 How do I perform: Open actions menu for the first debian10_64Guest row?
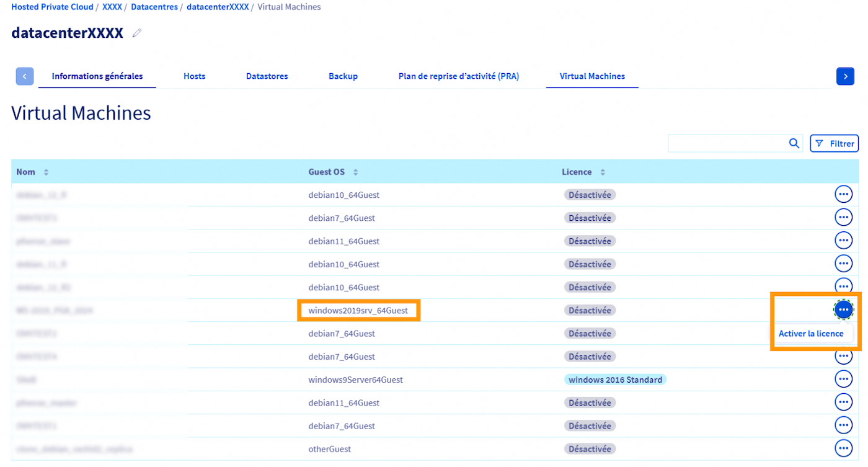tap(843, 193)
